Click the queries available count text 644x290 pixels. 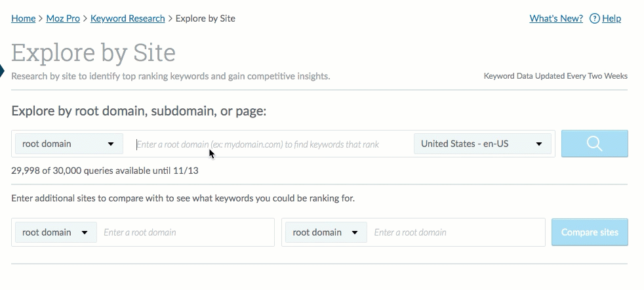point(105,171)
